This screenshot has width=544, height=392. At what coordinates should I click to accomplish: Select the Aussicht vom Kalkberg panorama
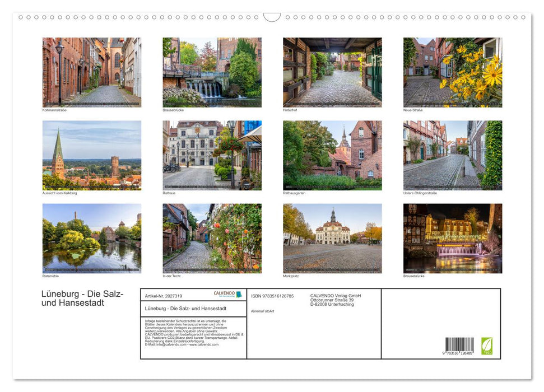click(x=91, y=155)
